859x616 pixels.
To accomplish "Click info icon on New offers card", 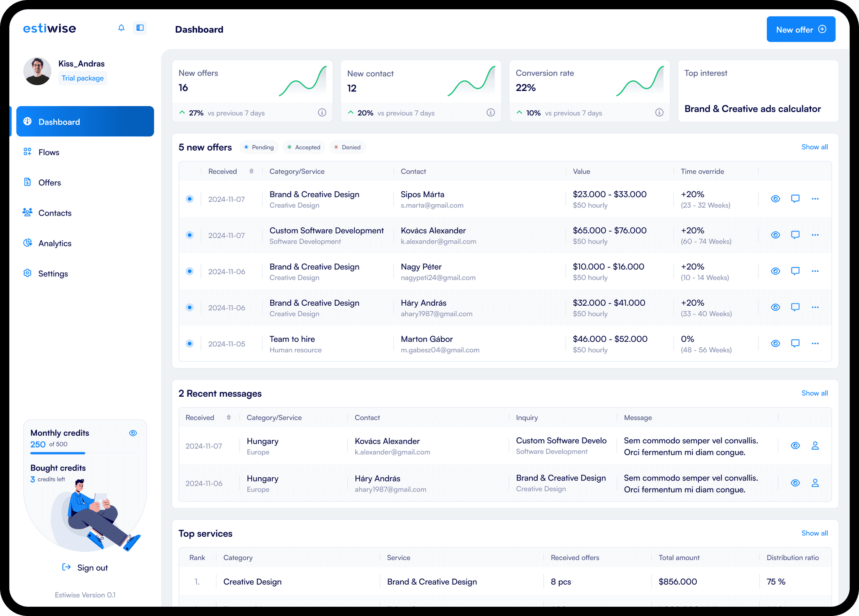I will pyautogui.click(x=322, y=112).
